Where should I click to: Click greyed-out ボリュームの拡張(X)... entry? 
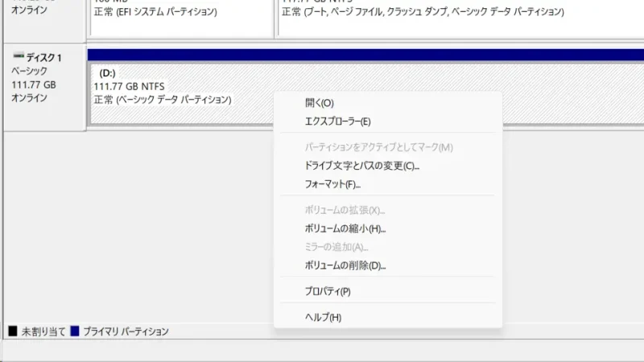pos(345,210)
